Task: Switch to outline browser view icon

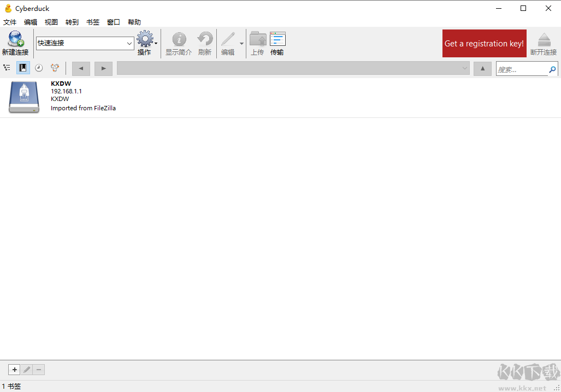Action: point(7,68)
